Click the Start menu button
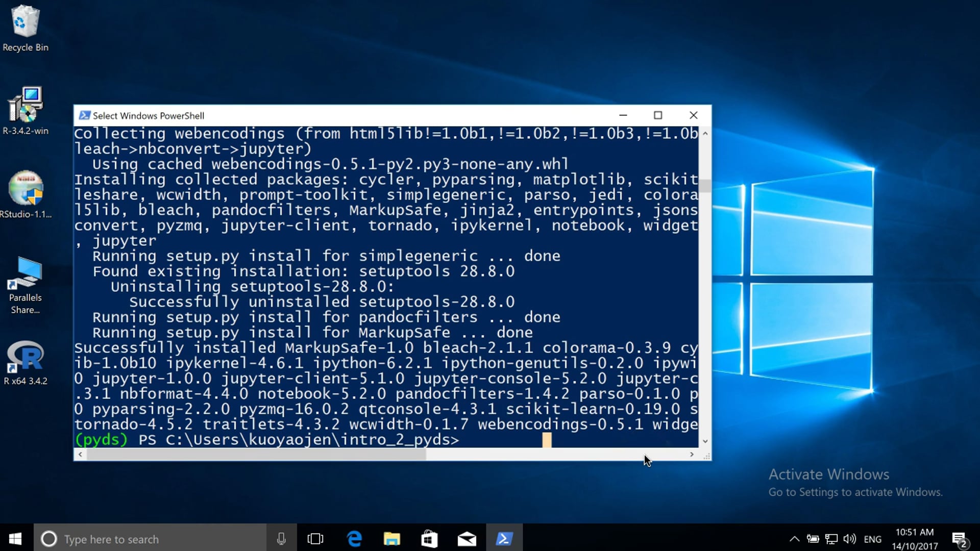980x551 pixels. pos(15,539)
